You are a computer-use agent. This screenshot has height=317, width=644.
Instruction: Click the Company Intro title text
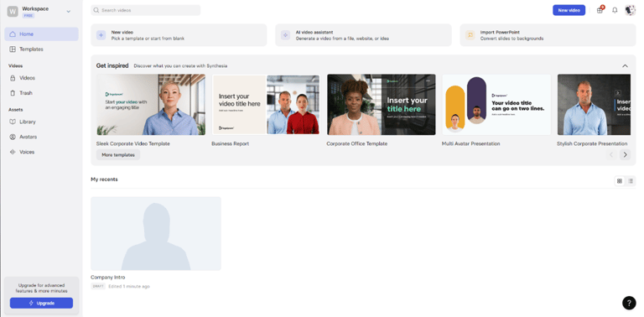click(108, 278)
